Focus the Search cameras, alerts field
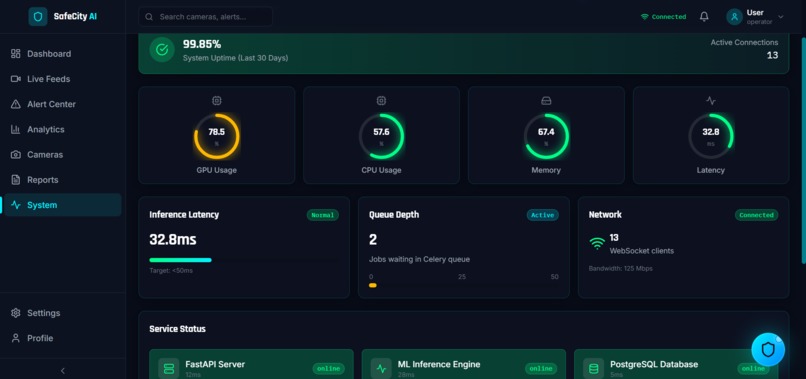The width and height of the screenshot is (806, 379). pyautogui.click(x=206, y=17)
